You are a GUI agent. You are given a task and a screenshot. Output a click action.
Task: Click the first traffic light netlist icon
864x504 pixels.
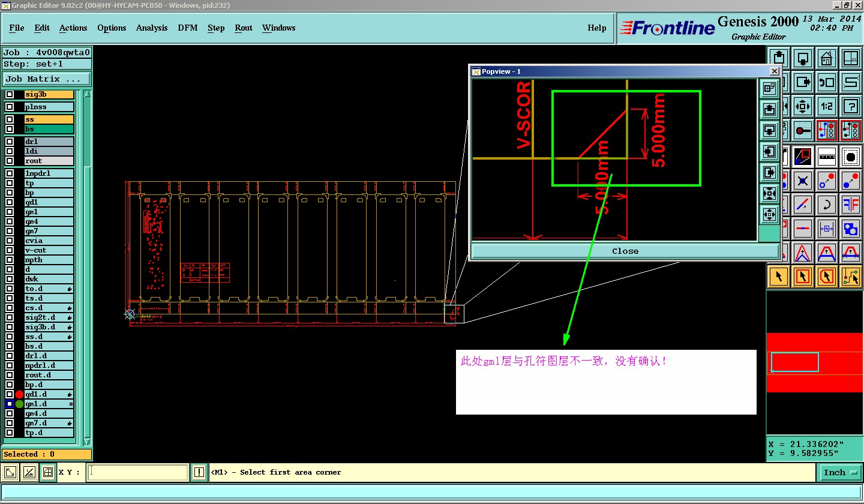(x=827, y=130)
